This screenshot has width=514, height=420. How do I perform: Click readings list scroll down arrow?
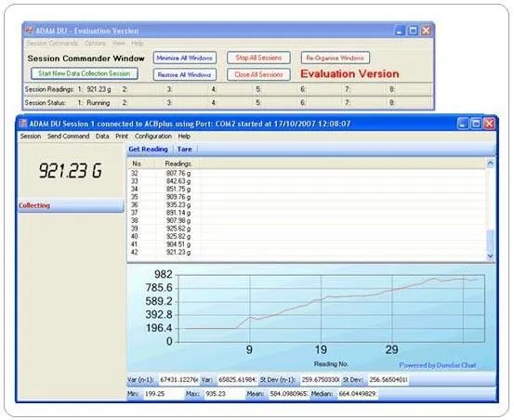pos(490,256)
